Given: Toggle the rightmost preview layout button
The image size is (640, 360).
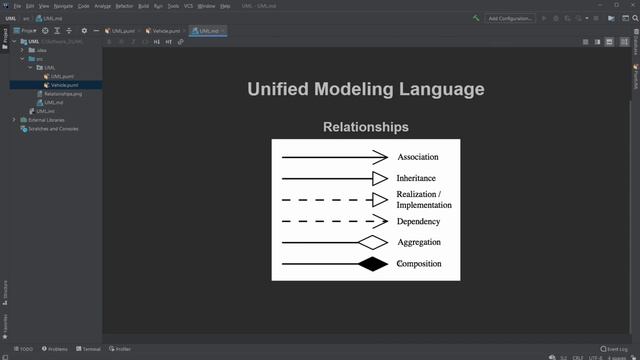Looking at the screenshot, I should click(x=624, y=42).
